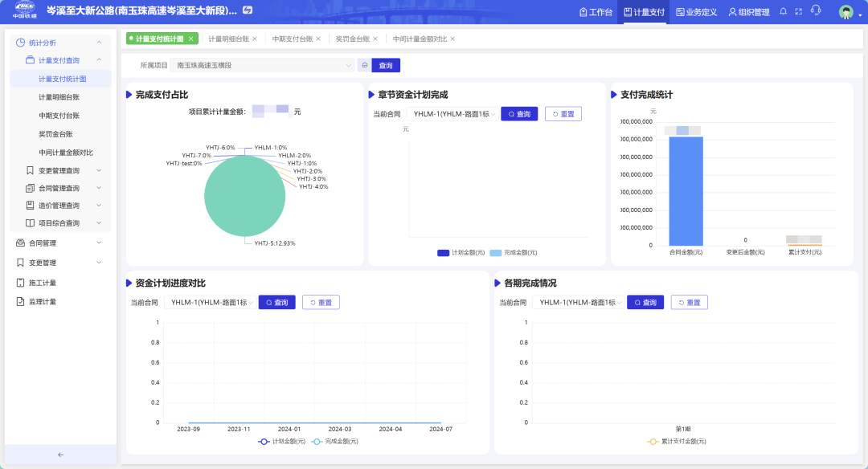Click the 查询 button next to 所属项目
Screen dimensions: 868x469
[x=385, y=65]
